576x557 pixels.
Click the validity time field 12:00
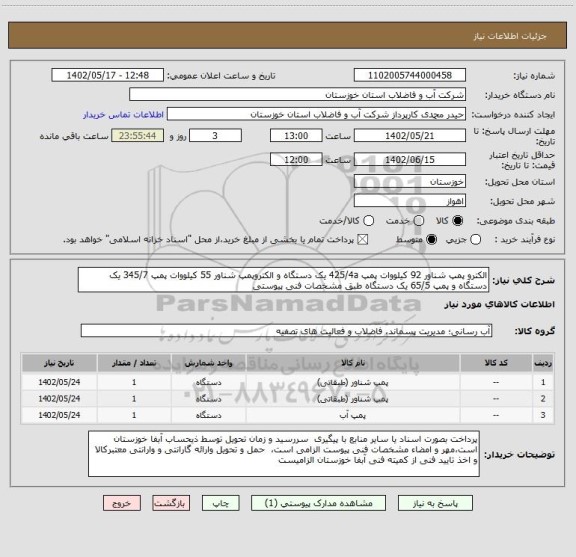pyautogui.click(x=296, y=159)
